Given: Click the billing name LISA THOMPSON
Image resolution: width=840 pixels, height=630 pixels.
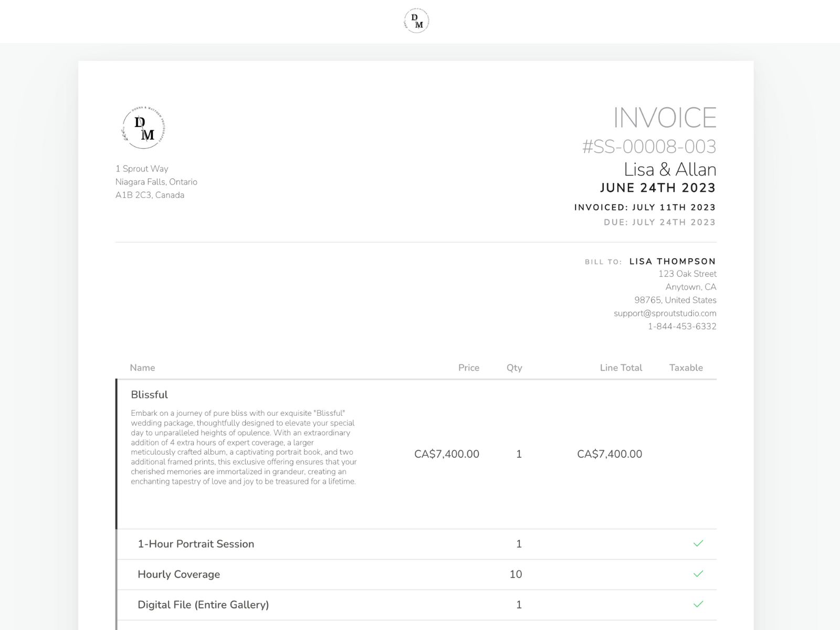Looking at the screenshot, I should click(672, 261).
